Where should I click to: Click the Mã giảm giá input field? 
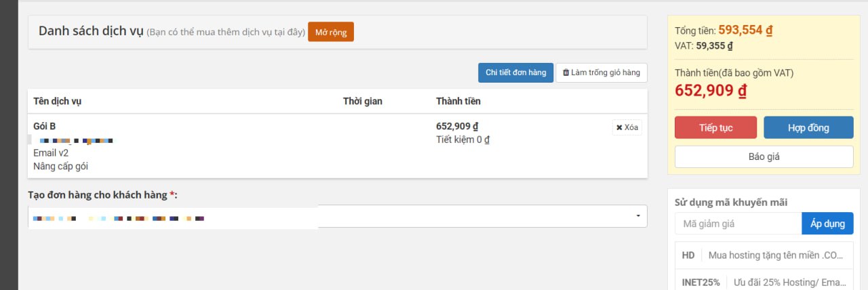pyautogui.click(x=738, y=224)
